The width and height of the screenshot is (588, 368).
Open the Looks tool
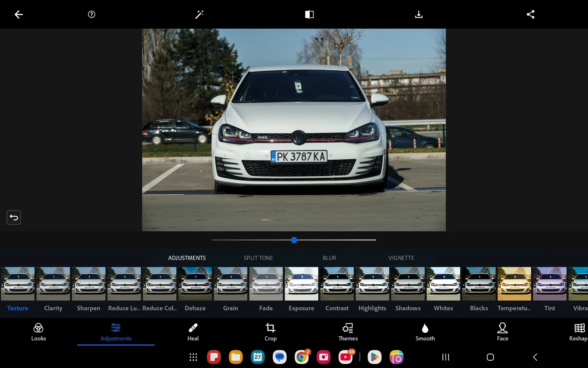(x=39, y=332)
